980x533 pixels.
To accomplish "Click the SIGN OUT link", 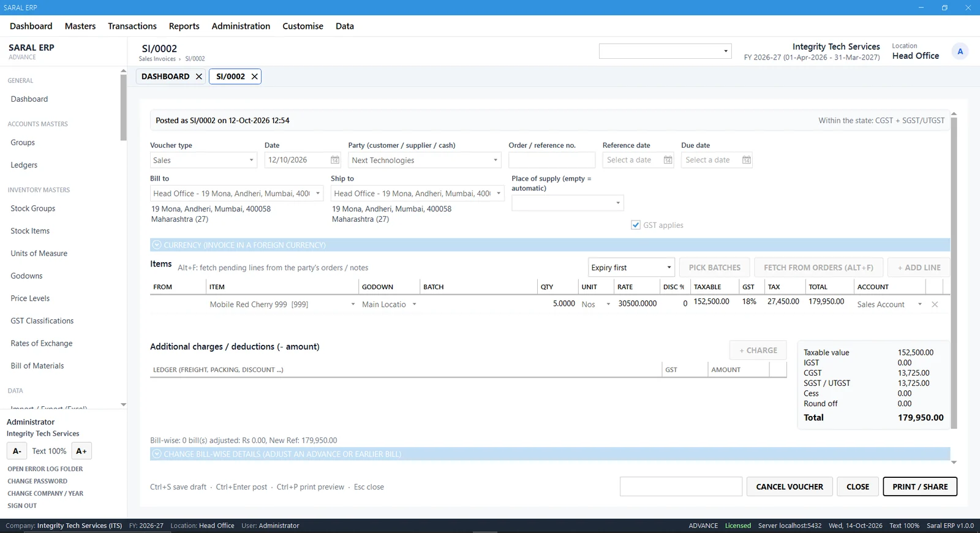I will coord(22,505).
